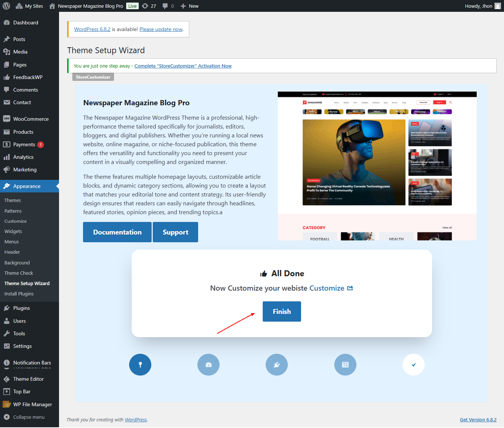Click the dashboard gauge wizard step circle

(x=208, y=364)
